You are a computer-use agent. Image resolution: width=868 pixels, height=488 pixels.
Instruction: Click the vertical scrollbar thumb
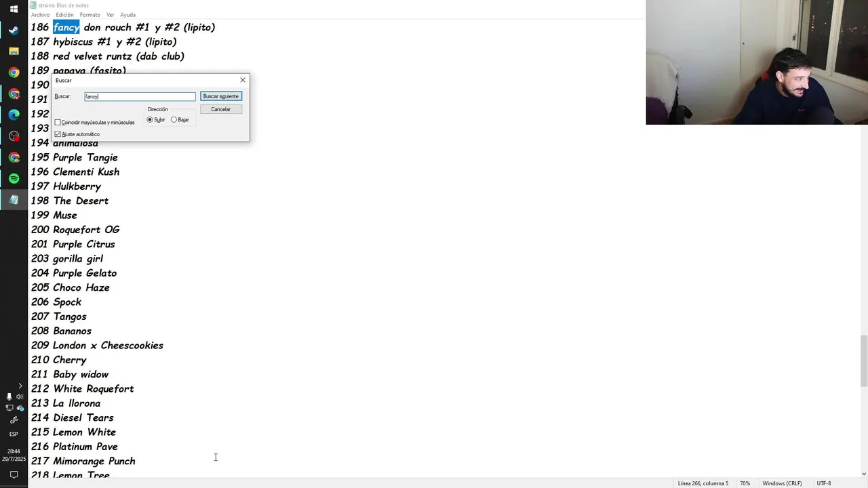[x=863, y=360]
